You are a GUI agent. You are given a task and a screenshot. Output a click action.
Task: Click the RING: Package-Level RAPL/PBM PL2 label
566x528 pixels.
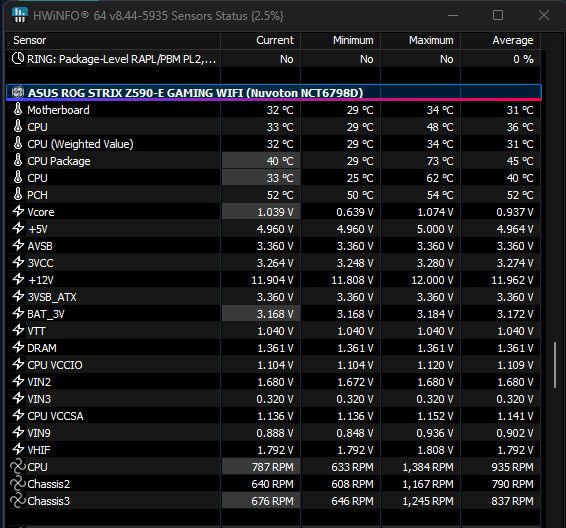coord(122,59)
